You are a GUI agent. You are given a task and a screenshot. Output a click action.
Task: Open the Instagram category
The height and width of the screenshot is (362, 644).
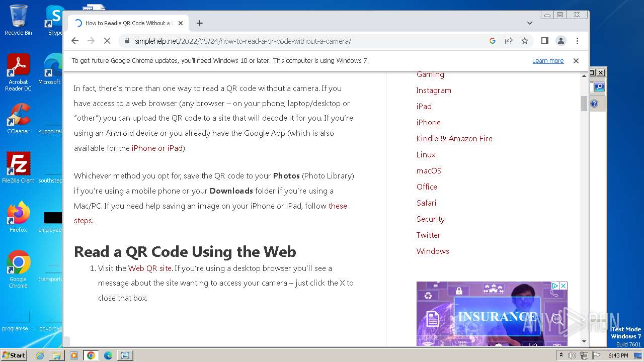(x=434, y=90)
